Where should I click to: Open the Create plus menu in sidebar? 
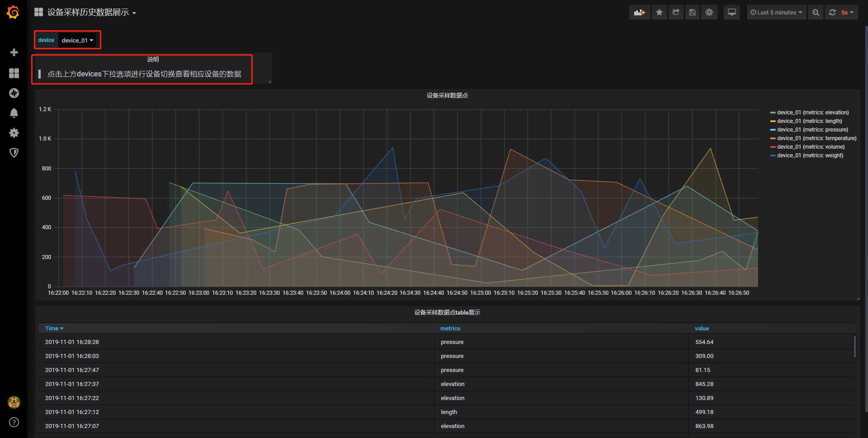tap(14, 52)
